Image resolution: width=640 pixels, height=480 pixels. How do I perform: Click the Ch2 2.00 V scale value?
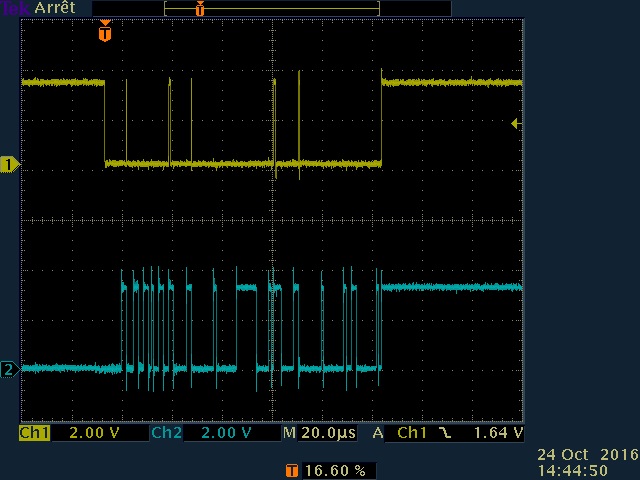pos(226,433)
